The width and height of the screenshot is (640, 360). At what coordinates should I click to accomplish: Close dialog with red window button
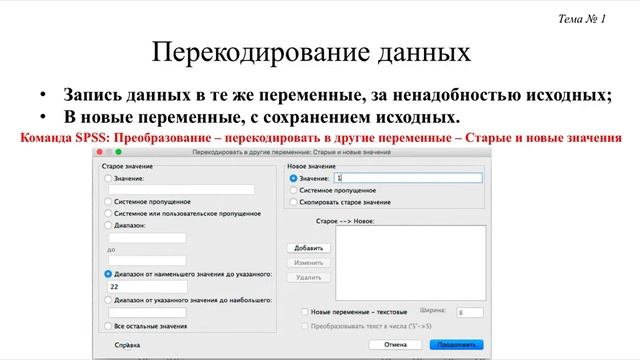click(x=100, y=152)
